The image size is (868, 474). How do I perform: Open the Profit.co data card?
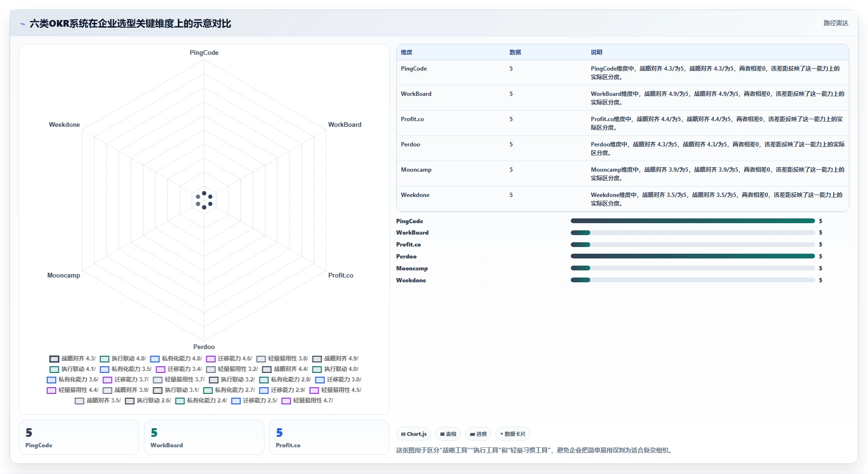329,437
